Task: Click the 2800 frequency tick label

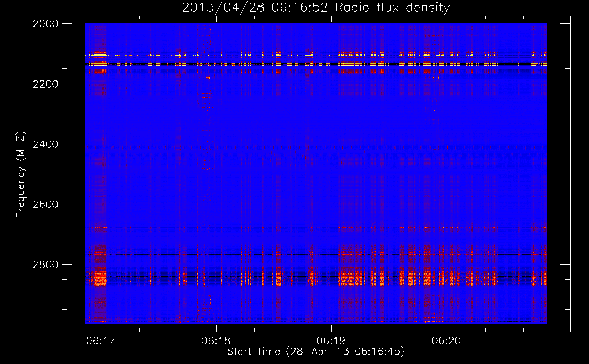Action: pyautogui.click(x=46, y=265)
